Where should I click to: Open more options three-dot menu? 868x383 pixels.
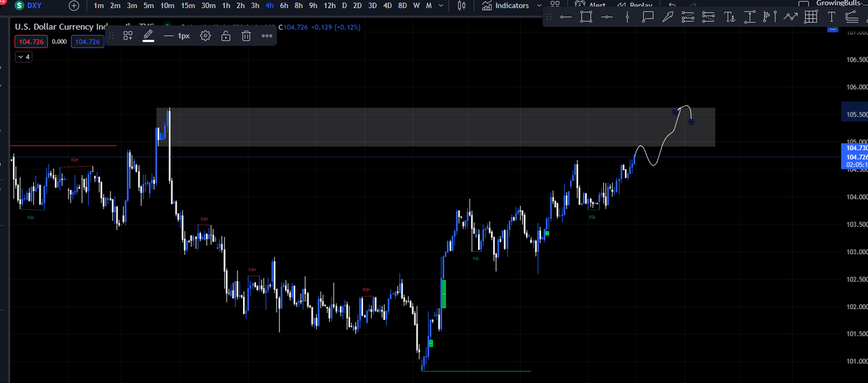click(x=267, y=35)
